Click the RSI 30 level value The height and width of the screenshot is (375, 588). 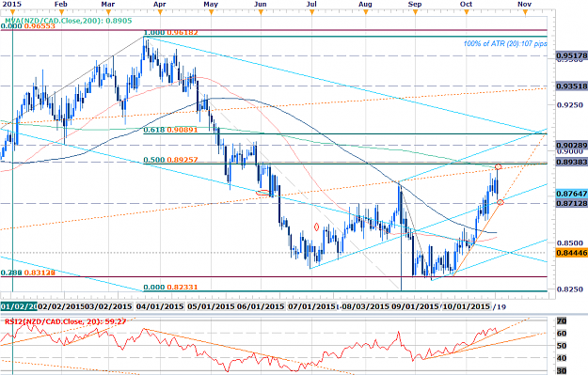tap(562, 371)
